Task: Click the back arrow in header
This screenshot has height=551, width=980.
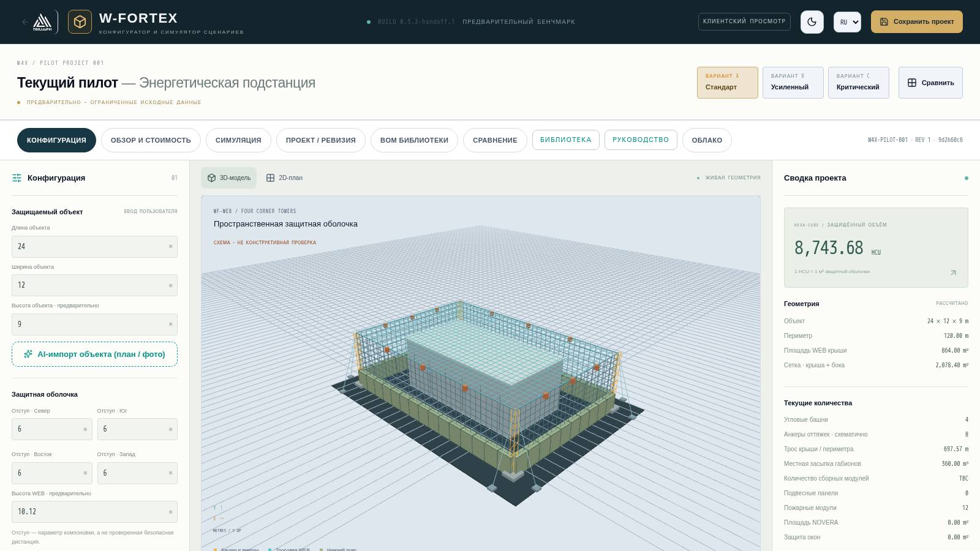Action: click(24, 22)
